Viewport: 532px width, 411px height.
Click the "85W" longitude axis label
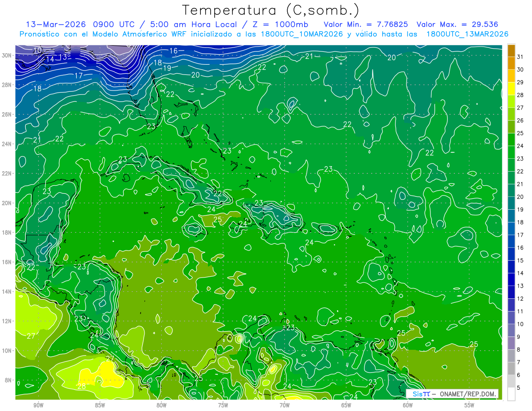[100, 405]
